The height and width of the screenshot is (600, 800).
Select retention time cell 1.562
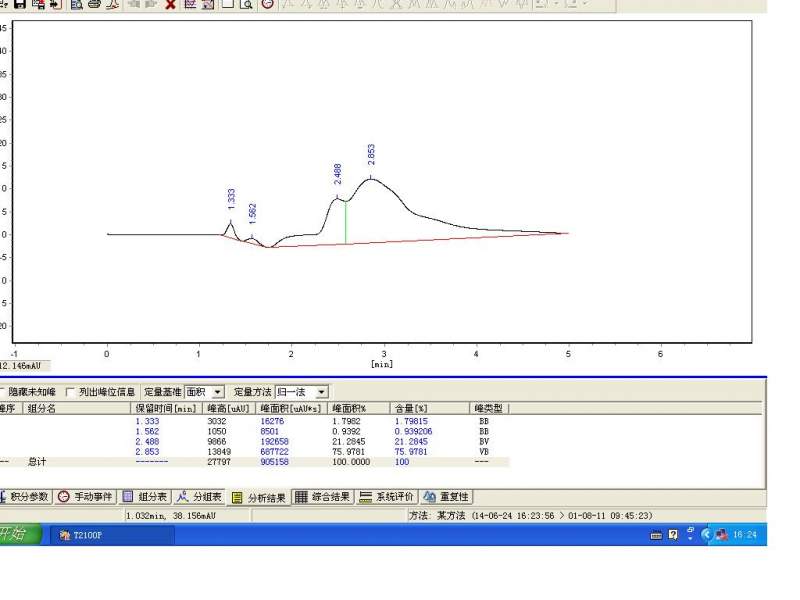[147, 431]
